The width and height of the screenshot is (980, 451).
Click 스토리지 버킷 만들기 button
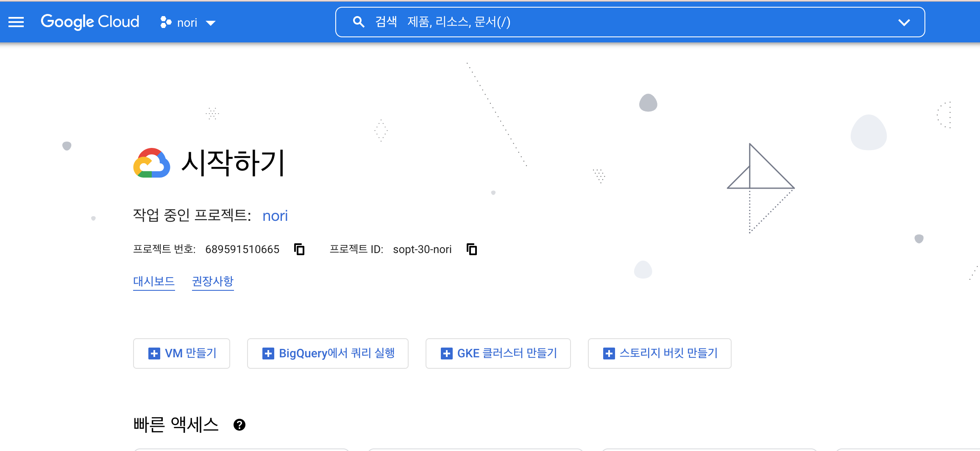point(660,354)
